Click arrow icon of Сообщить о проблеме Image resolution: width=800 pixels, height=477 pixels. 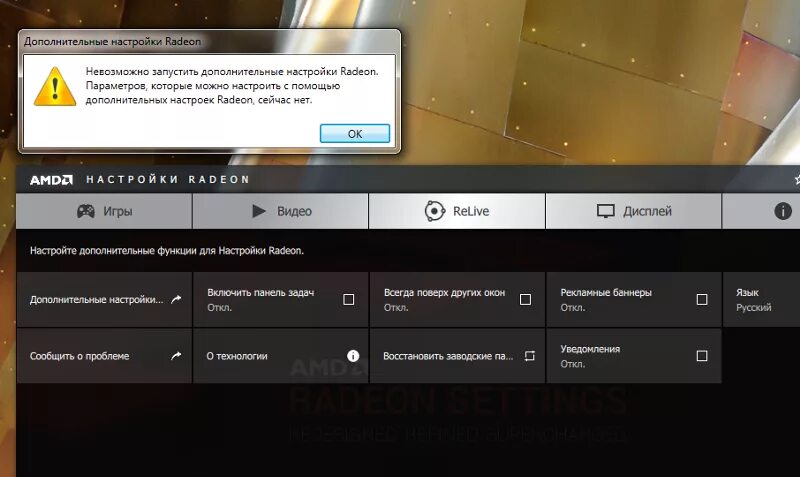click(x=176, y=356)
